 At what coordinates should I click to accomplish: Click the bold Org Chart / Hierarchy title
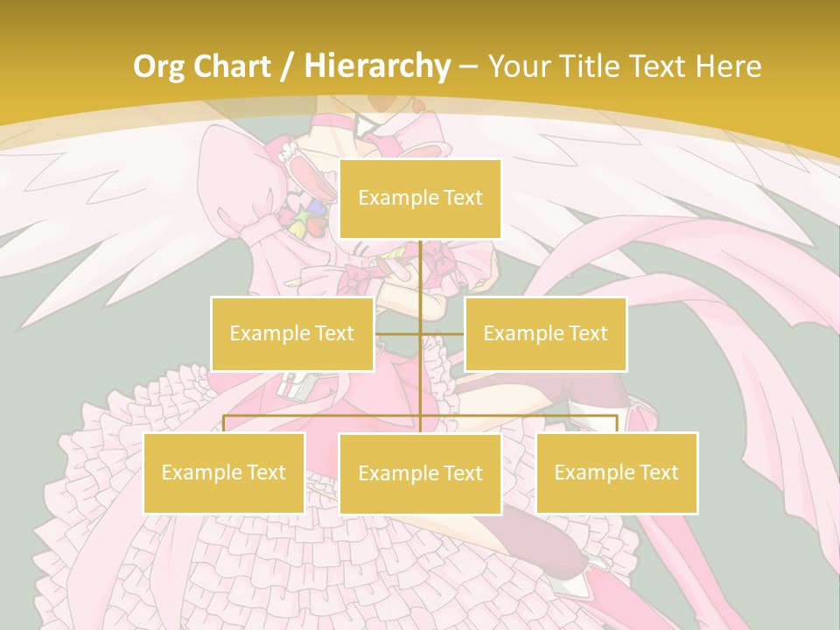[291, 66]
